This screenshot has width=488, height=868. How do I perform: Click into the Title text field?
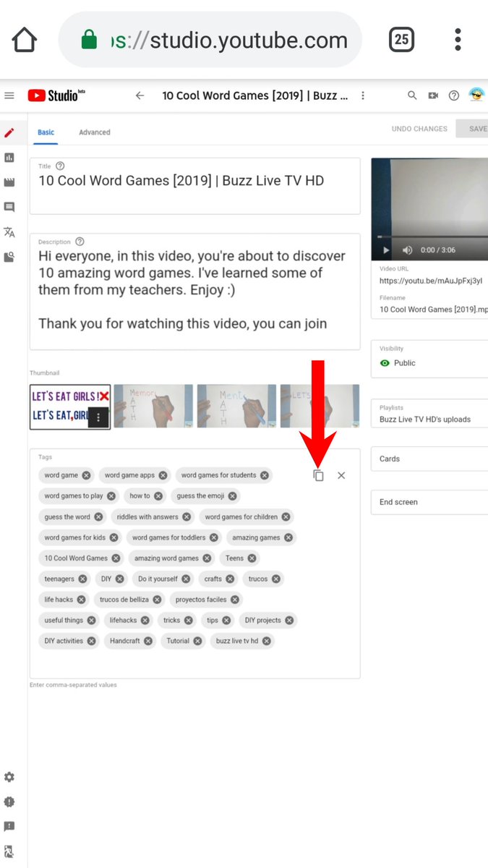195,186
